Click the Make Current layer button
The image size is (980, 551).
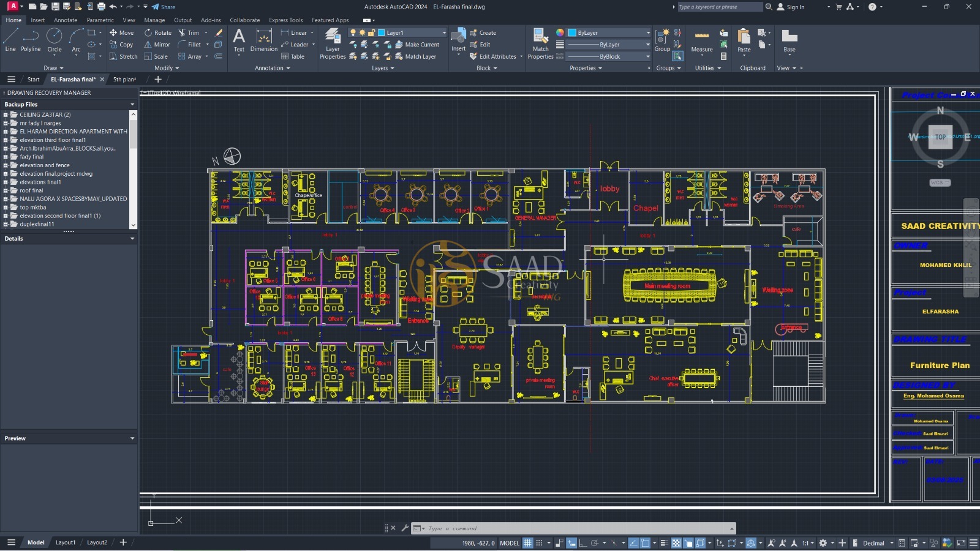[x=417, y=45]
